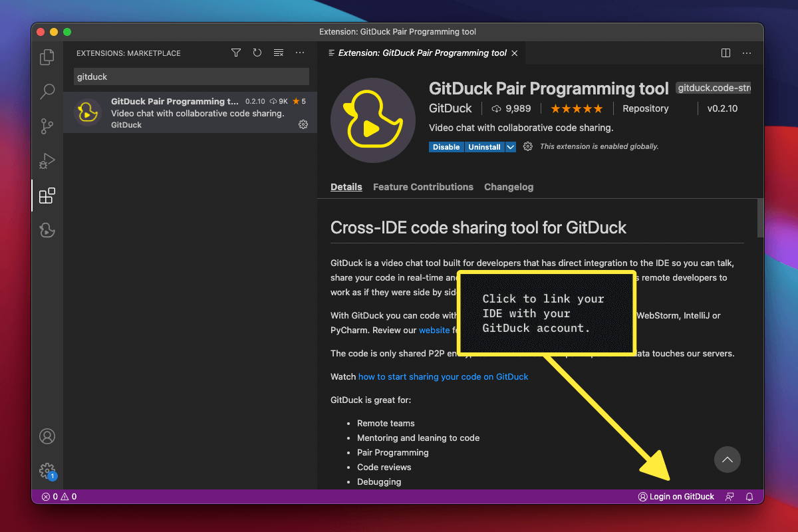Click the manage gear on GitDuck list item
This screenshot has width=798, height=532.
coord(303,124)
